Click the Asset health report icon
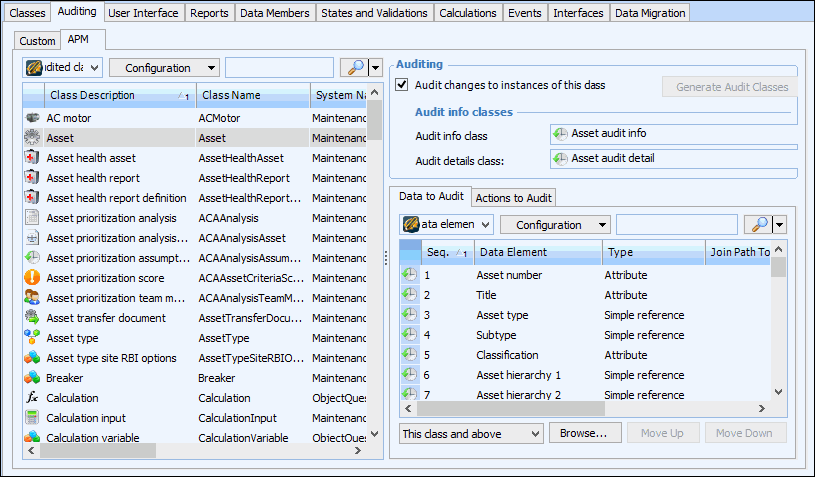Screen dimensions: 815x477 (32, 178)
